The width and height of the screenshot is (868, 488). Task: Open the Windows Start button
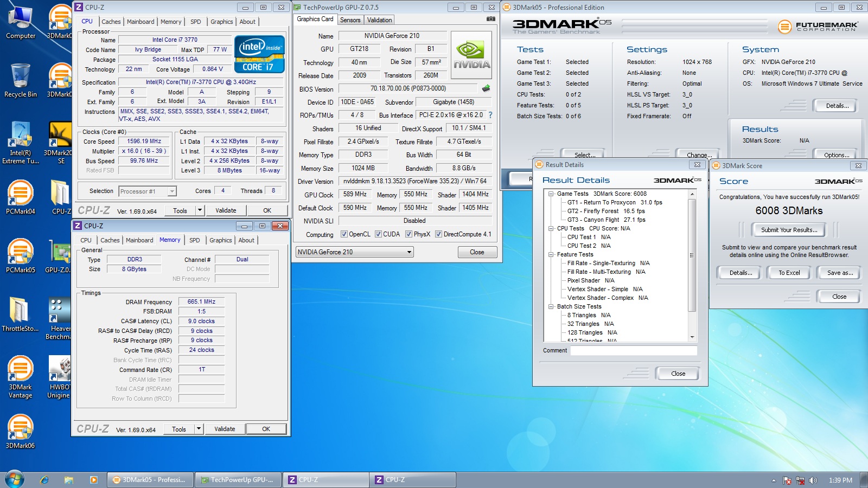[x=15, y=479]
